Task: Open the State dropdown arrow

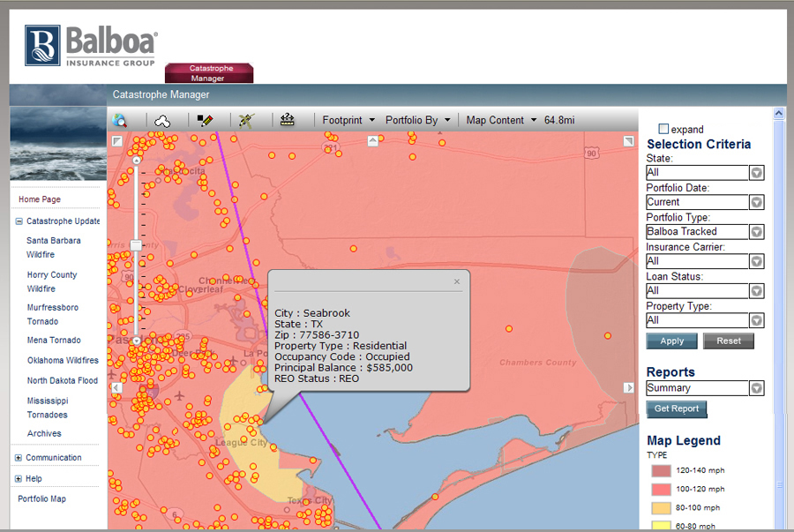Action: click(757, 173)
